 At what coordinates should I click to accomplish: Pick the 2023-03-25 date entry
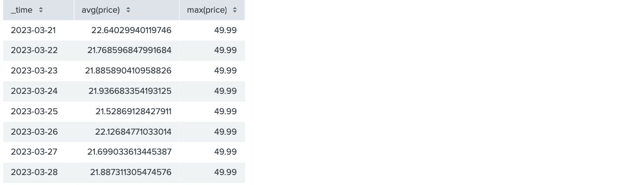click(x=34, y=112)
